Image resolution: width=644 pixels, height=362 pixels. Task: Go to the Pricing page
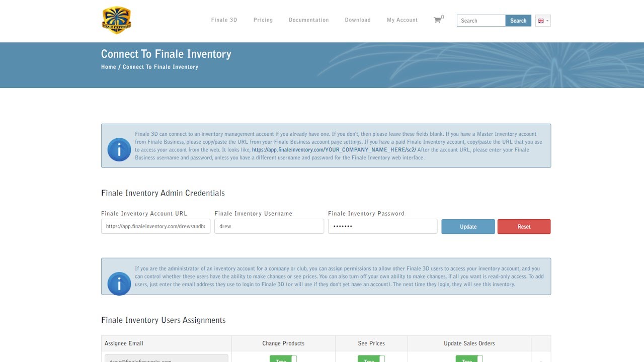pyautogui.click(x=263, y=20)
